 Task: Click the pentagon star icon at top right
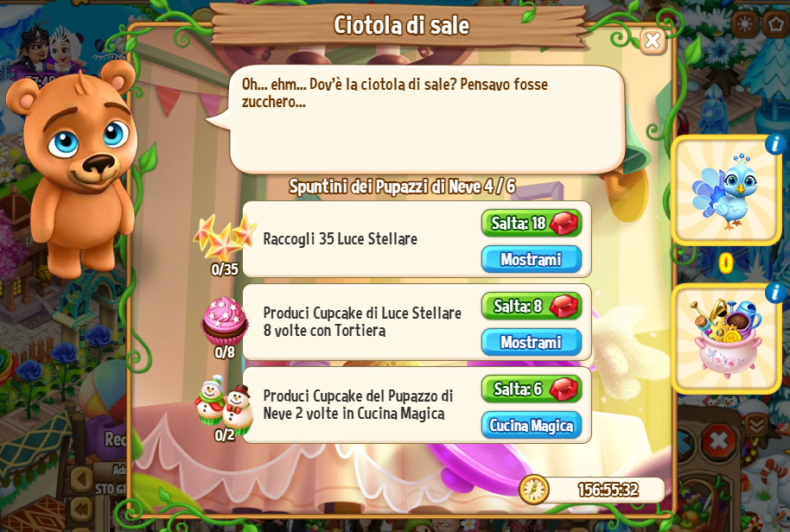pos(776,23)
